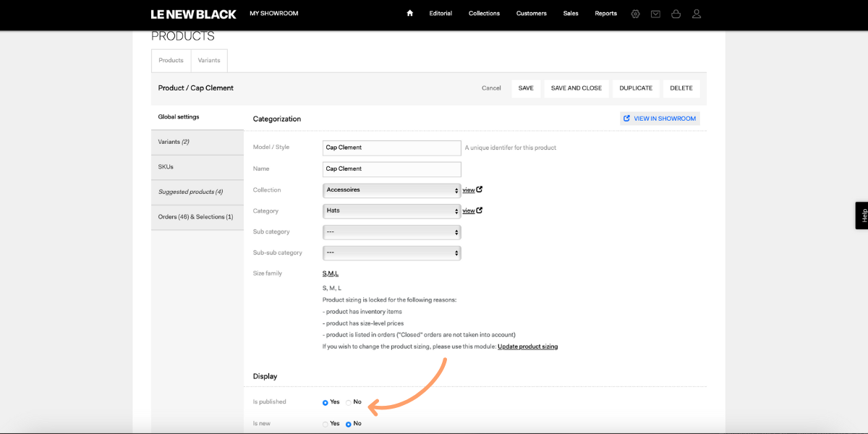The height and width of the screenshot is (434, 868).
Task: Set Is new to Yes
Action: coord(325,424)
